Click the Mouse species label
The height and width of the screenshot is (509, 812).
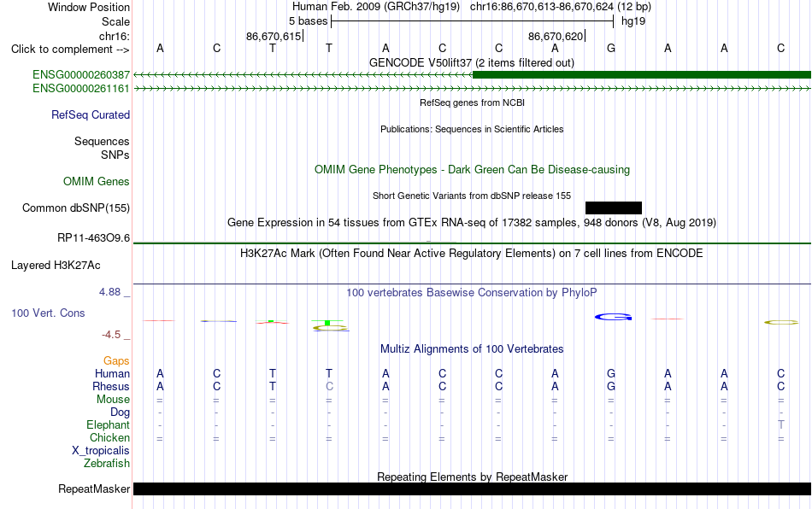[x=113, y=400]
